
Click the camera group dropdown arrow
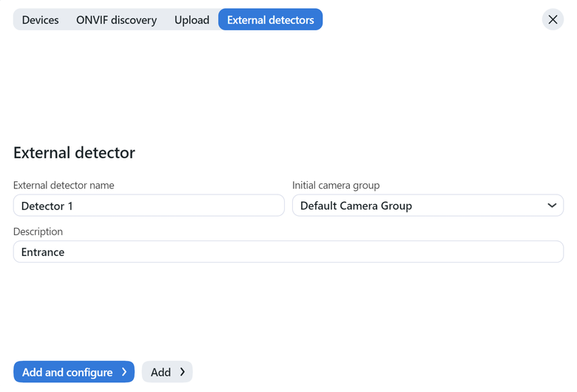tap(552, 206)
